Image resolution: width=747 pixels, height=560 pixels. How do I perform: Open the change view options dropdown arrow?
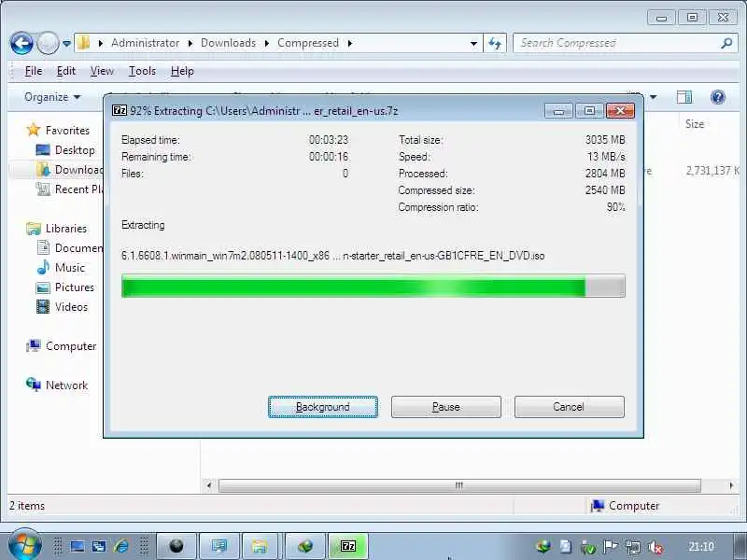point(653,97)
